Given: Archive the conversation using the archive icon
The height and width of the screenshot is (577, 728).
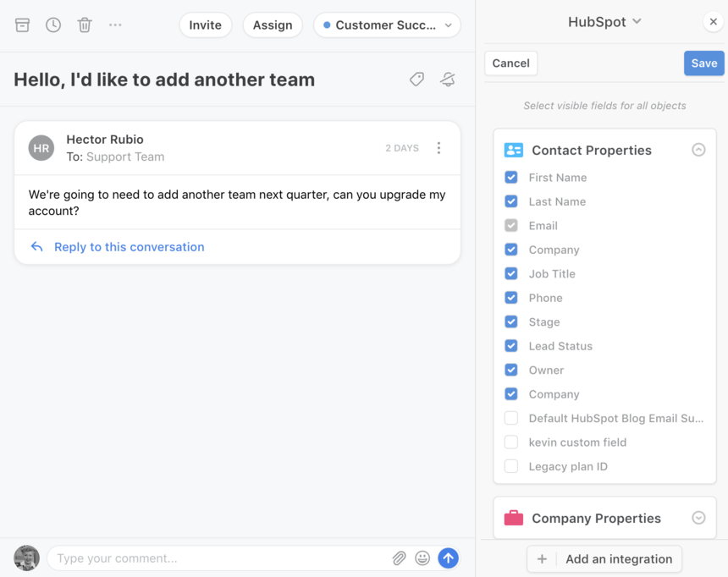Looking at the screenshot, I should (22, 25).
